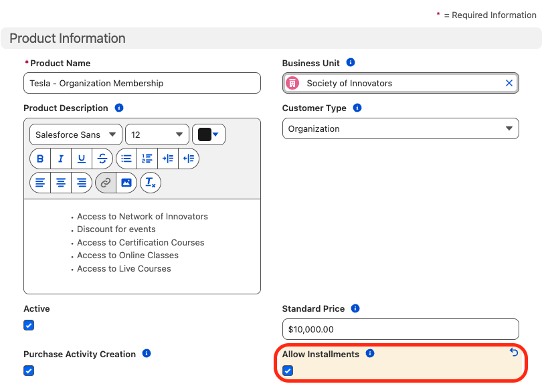Click 'Access to Live Courses' bullet

(x=124, y=268)
